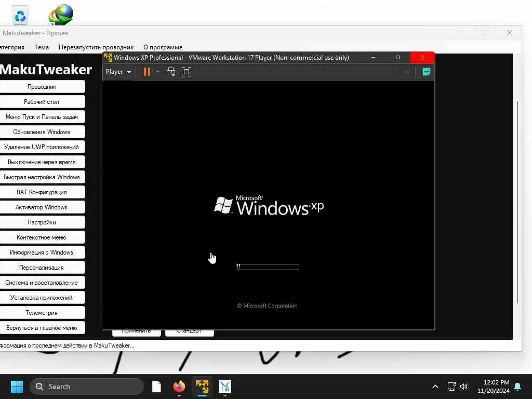Screen dimensions: 532x399
Task: Maximize the VMware Player window
Action: [x=397, y=57]
